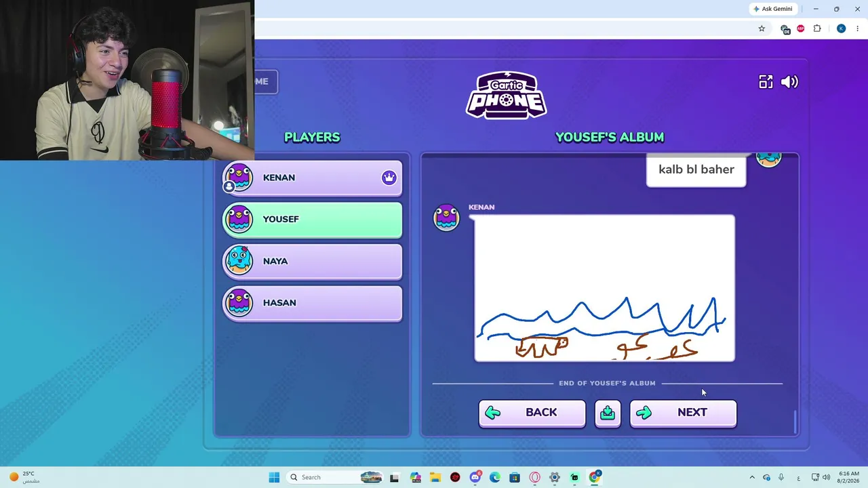The image size is (868, 488).
Task: Open the weather widget showing 25°C
Action: (x=24, y=477)
